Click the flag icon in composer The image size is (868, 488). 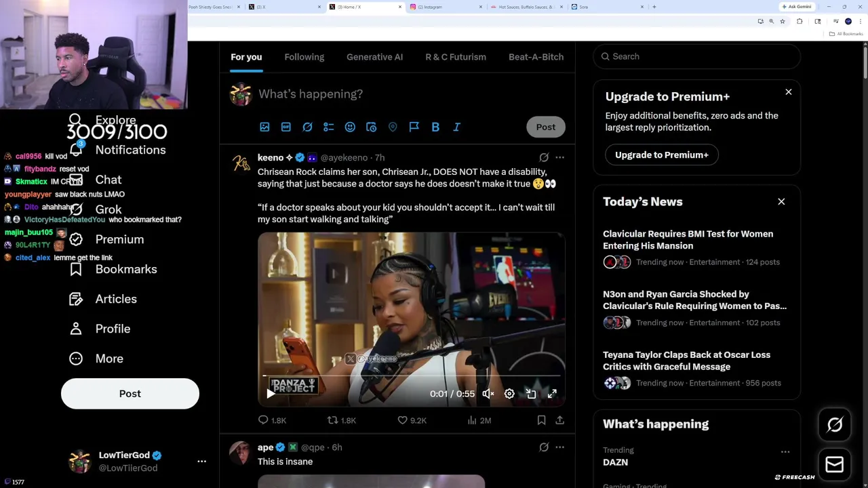tap(414, 127)
